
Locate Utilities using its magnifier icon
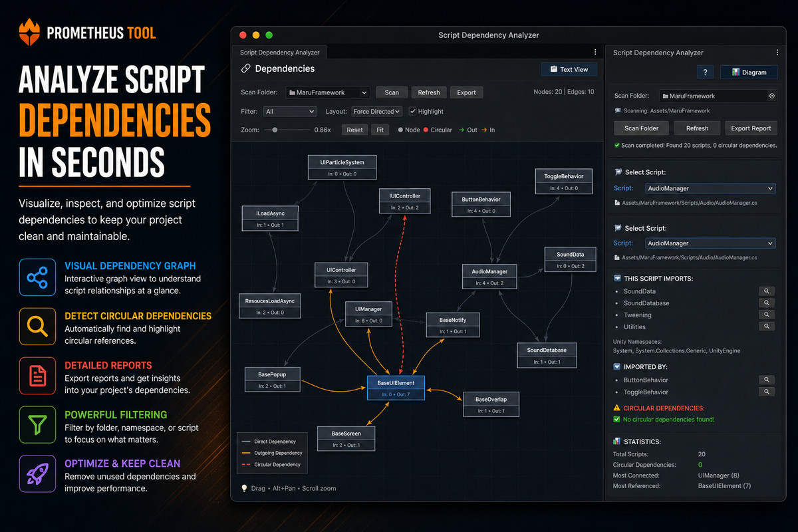point(767,327)
